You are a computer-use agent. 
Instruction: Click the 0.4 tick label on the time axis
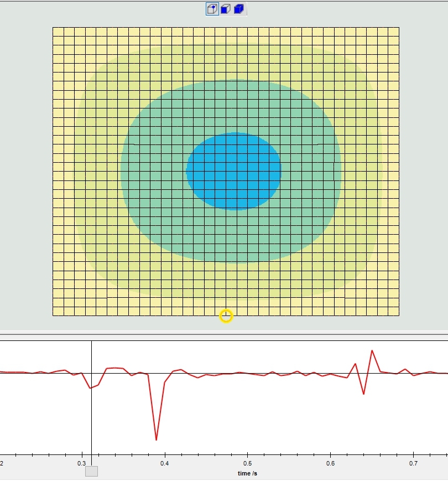165,463
